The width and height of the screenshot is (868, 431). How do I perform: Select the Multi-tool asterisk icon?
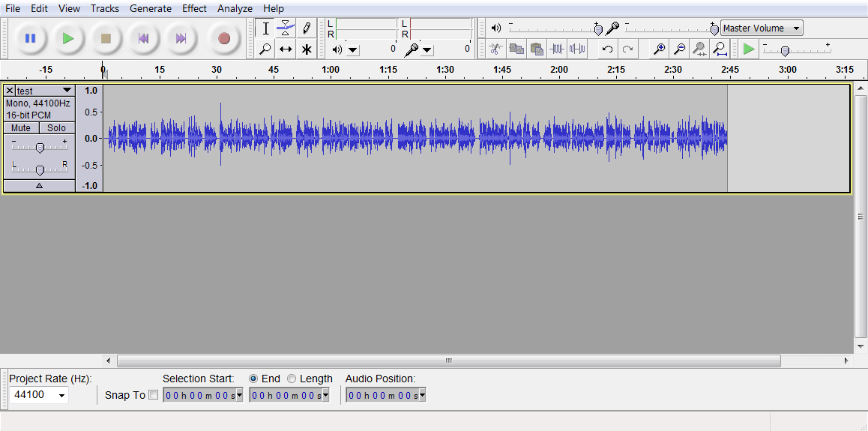307,49
